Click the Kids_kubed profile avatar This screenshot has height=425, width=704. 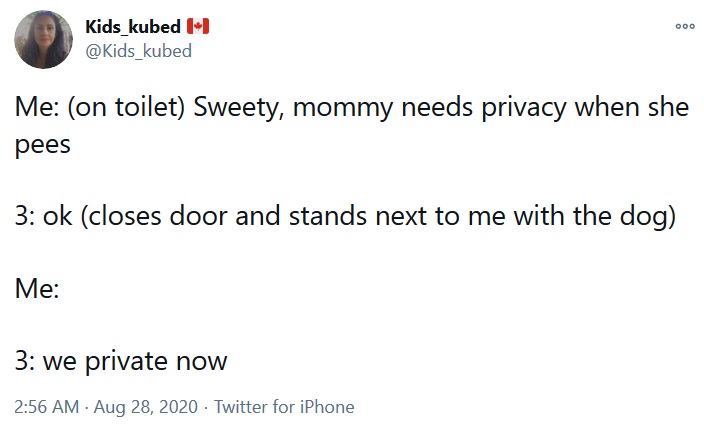coord(44,39)
